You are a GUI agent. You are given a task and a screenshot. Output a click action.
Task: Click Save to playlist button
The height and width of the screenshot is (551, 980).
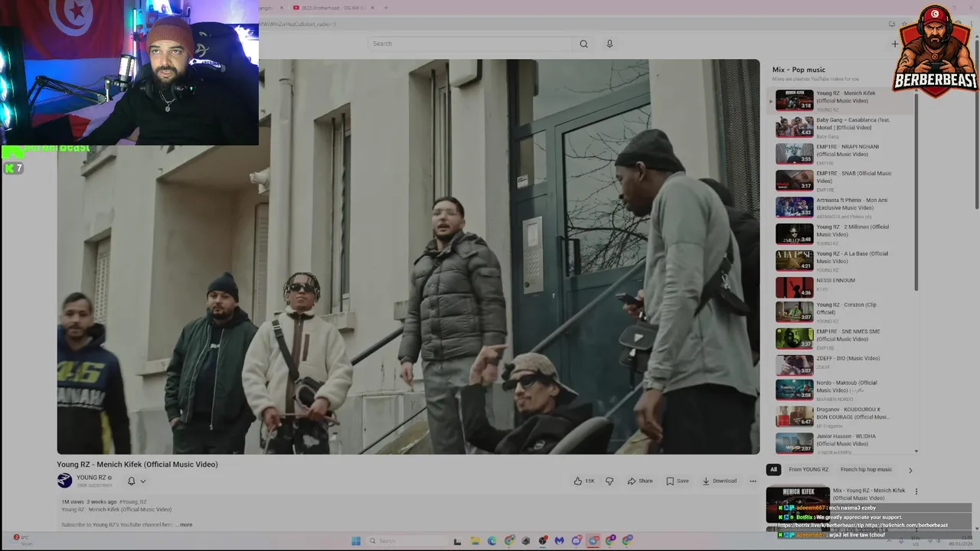pyautogui.click(x=678, y=481)
